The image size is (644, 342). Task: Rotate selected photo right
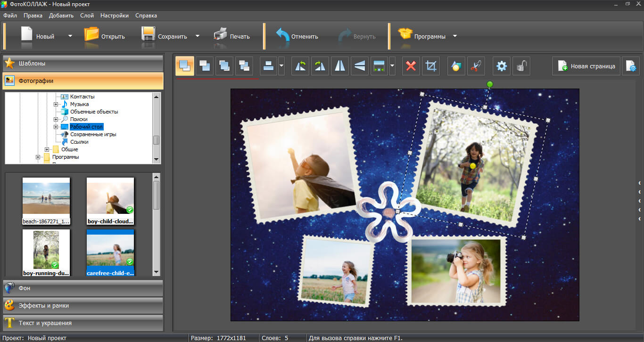click(320, 66)
